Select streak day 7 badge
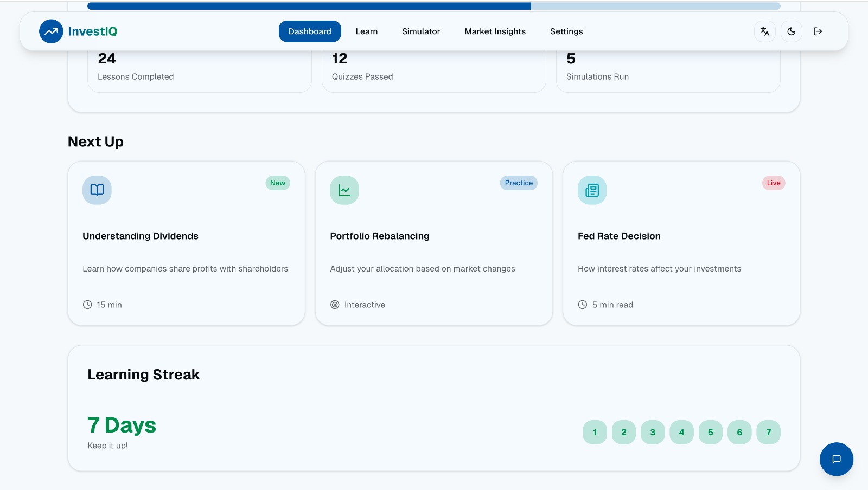Viewport: 868px width, 490px height. [769, 432]
